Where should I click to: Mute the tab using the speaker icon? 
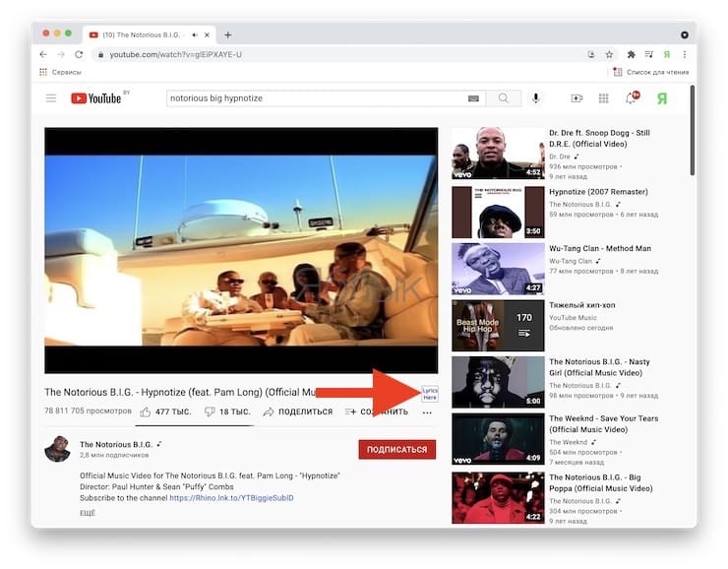(195, 34)
